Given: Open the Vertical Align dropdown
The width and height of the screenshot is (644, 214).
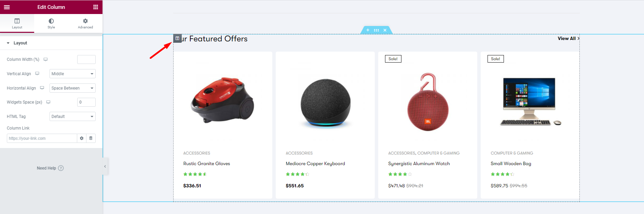Looking at the screenshot, I should pyautogui.click(x=72, y=74).
